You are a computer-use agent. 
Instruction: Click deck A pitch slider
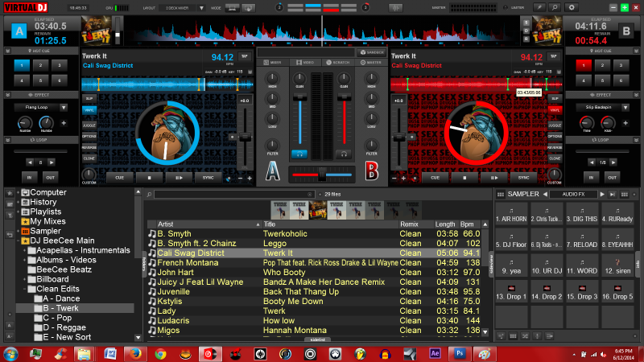pos(246,135)
